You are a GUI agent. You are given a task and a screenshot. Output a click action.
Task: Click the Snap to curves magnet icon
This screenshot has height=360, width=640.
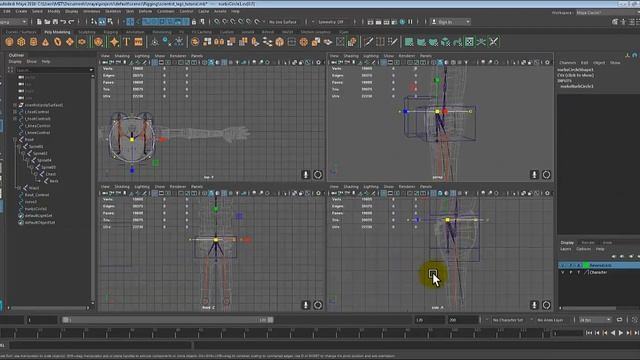(225, 22)
